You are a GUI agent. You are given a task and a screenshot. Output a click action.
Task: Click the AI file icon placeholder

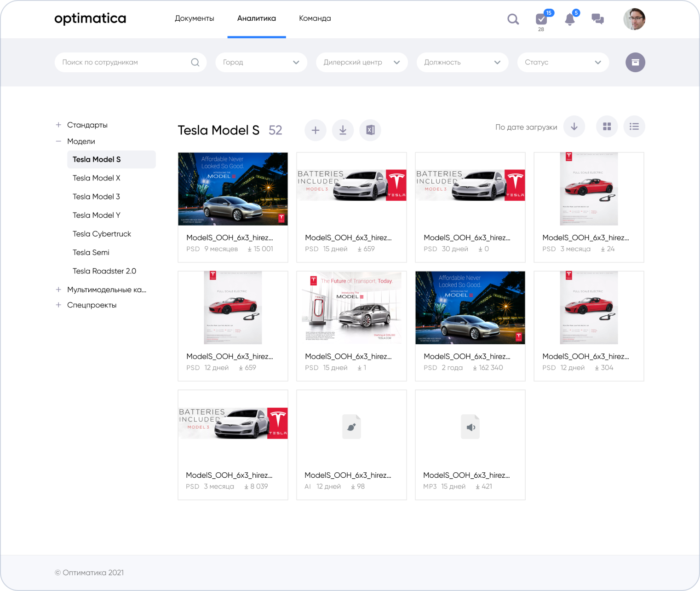[351, 427]
